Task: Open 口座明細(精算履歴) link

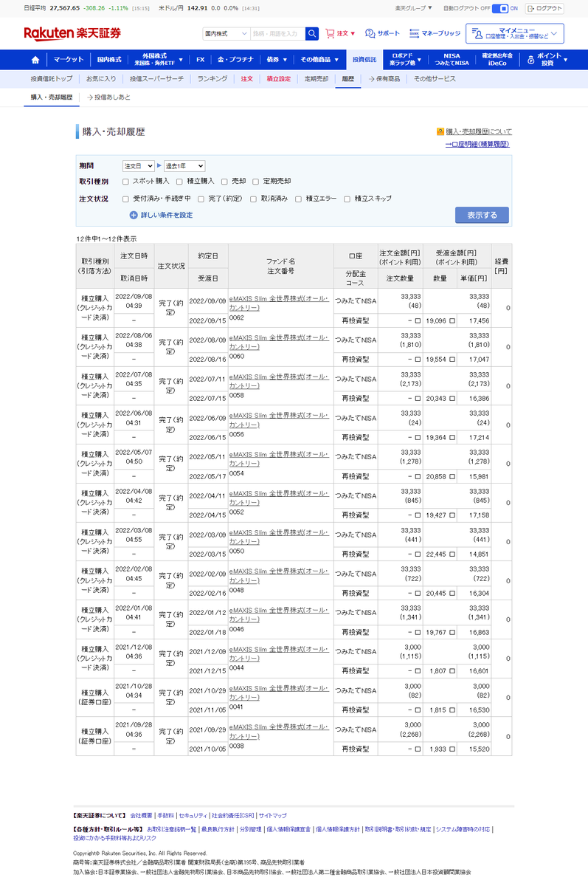Action: pos(477,144)
